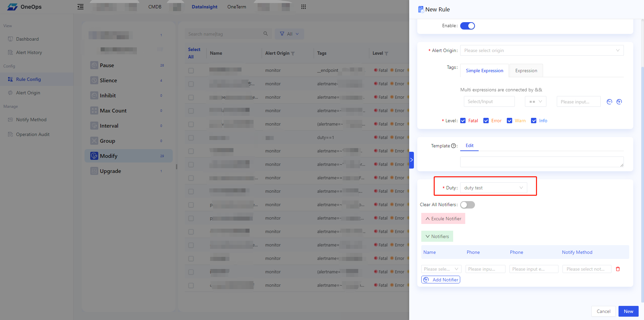Switch to the Simple Expression tab
Image resolution: width=644 pixels, height=320 pixels.
(484, 71)
